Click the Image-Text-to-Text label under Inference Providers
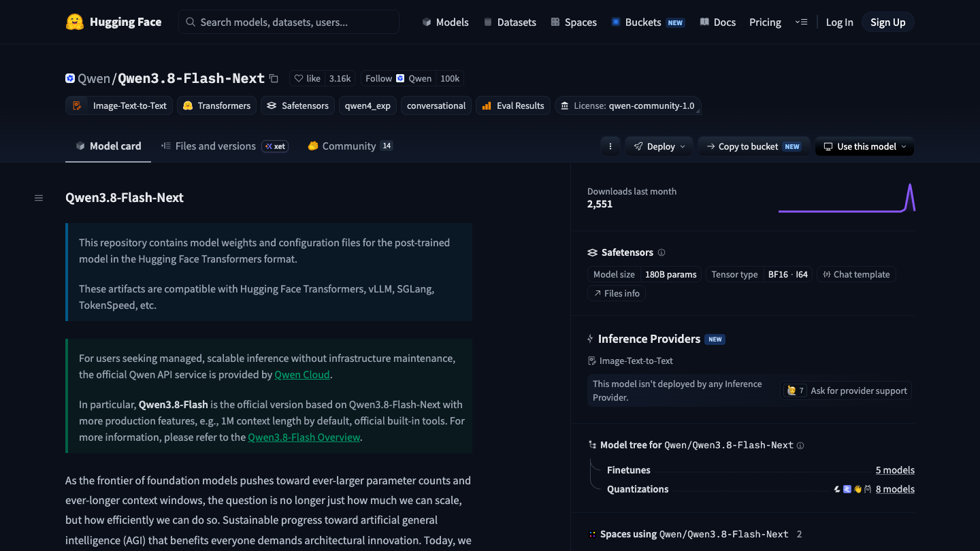Screen dimensions: 980x551 [x=630, y=361]
